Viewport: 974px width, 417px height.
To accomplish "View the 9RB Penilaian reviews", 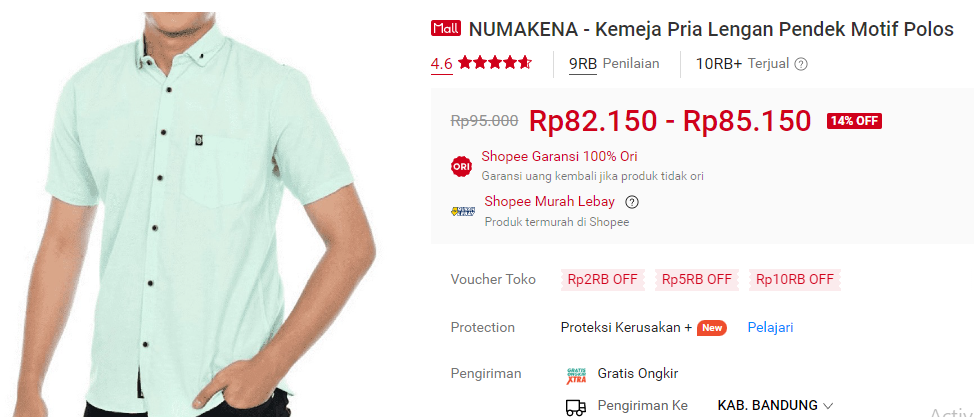I will pos(614,63).
